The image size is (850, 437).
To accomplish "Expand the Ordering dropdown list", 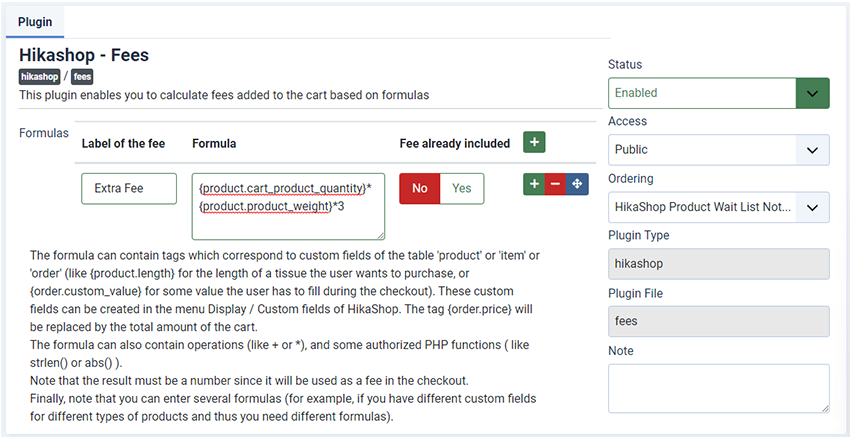I will coord(719,207).
